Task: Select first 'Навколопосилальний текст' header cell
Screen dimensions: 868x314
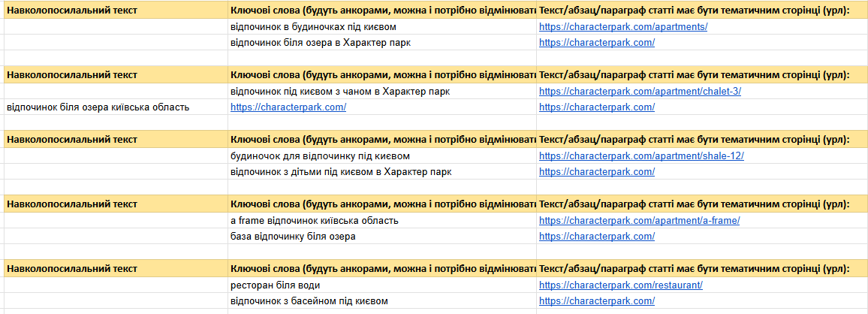Action: point(72,11)
